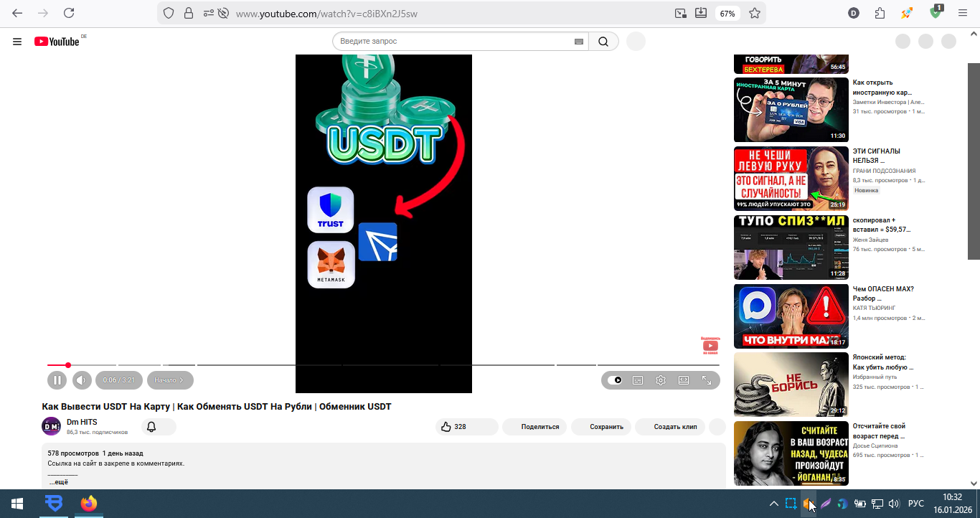Image resolution: width=980 pixels, height=518 pixels.
Task: Click 'Женя Зайцев' channel name
Action: pyautogui.click(x=870, y=240)
